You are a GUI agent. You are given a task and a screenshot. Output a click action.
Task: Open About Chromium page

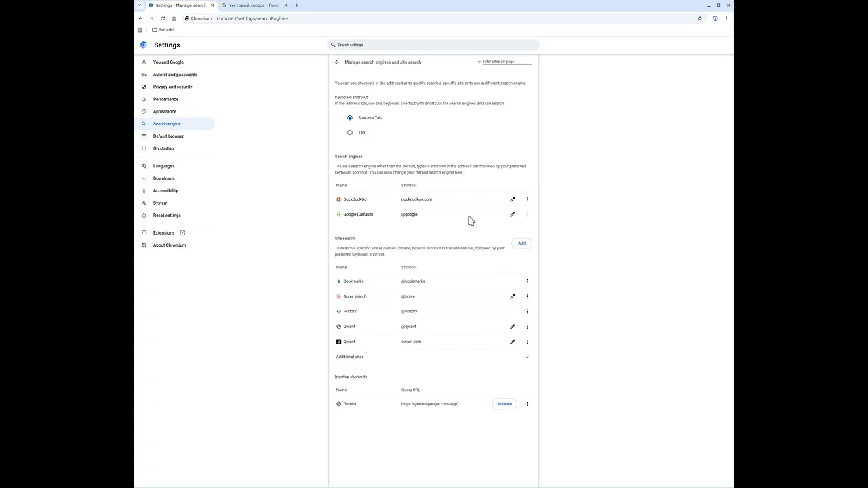pyautogui.click(x=170, y=245)
